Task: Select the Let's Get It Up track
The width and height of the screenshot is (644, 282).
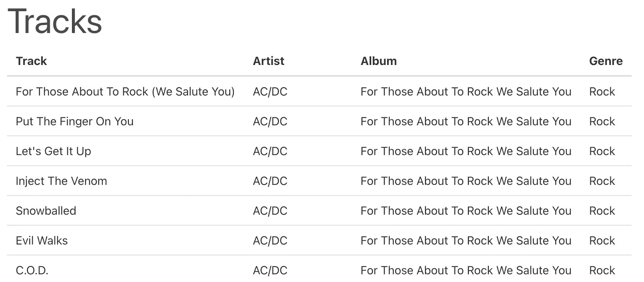Action: (53, 151)
